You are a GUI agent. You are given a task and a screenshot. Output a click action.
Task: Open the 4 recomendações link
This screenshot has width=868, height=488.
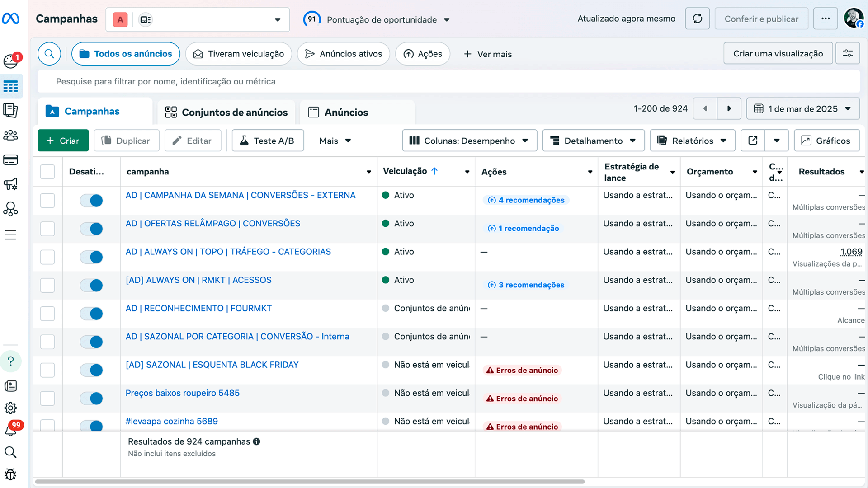(x=526, y=200)
